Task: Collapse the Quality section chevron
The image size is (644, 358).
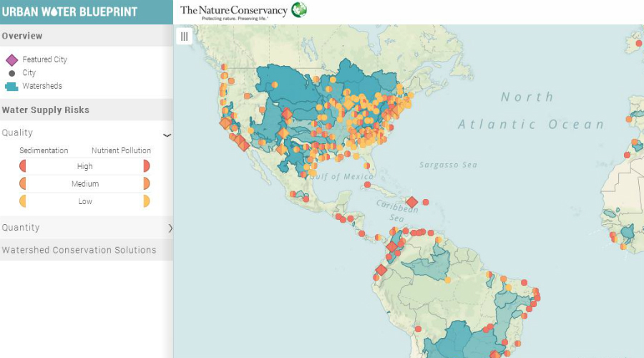Action: point(167,135)
